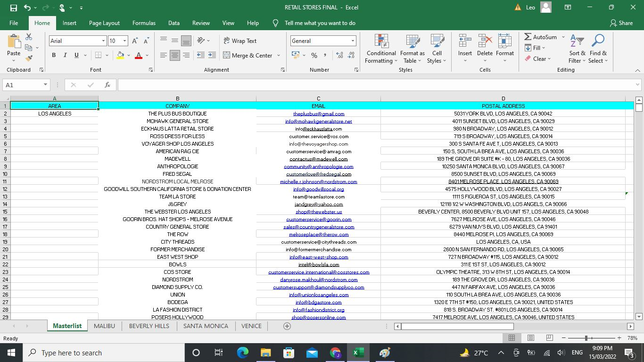
Task: Open File Explorer from the taskbar
Action: tap(265, 353)
